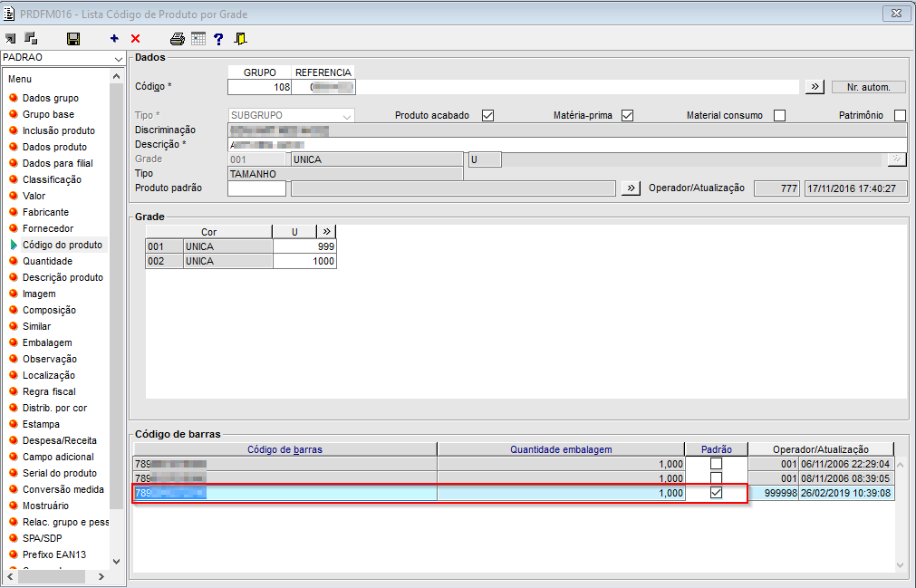Click the blue plus add record icon

tap(114, 39)
